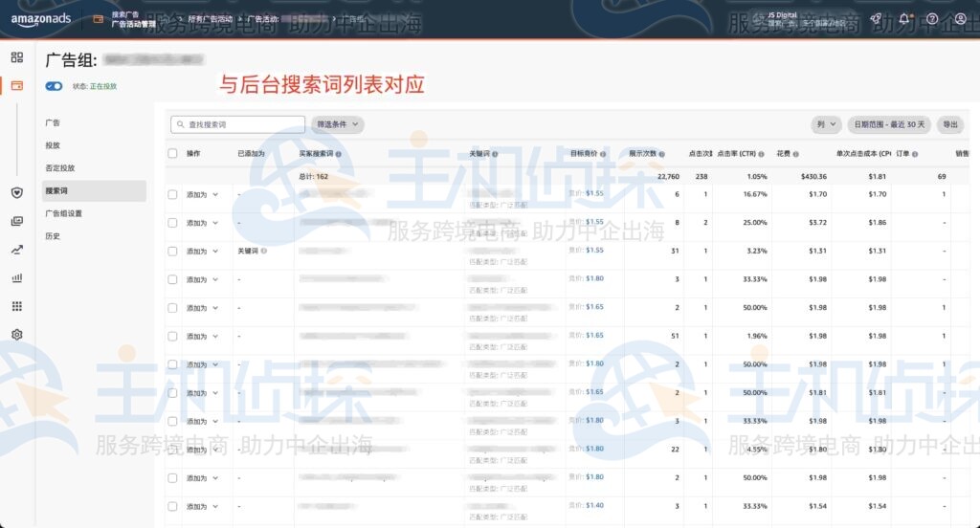The width and height of the screenshot is (980, 528).
Task: Open 日期范围 - 最近 30 天 date picker
Action: pos(889,124)
